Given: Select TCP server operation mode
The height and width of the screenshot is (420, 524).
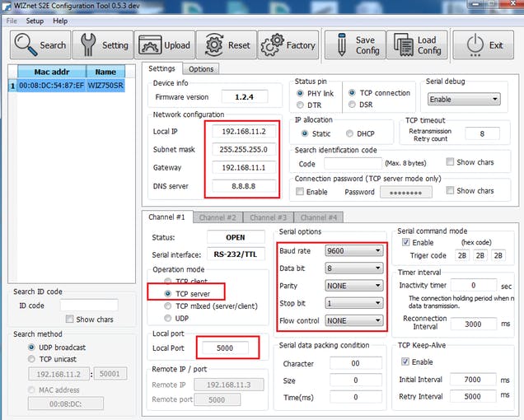Looking at the screenshot, I should 168,294.
